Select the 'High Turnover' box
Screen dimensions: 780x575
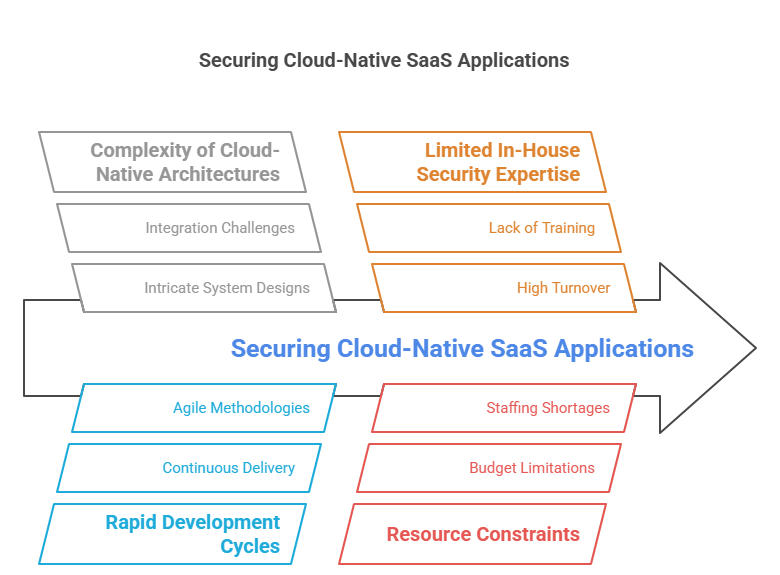click(x=504, y=288)
